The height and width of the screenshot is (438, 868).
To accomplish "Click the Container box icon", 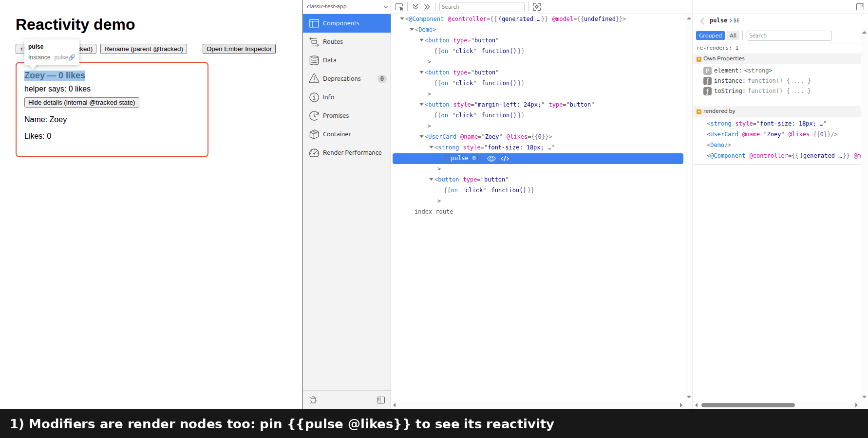I will [314, 134].
